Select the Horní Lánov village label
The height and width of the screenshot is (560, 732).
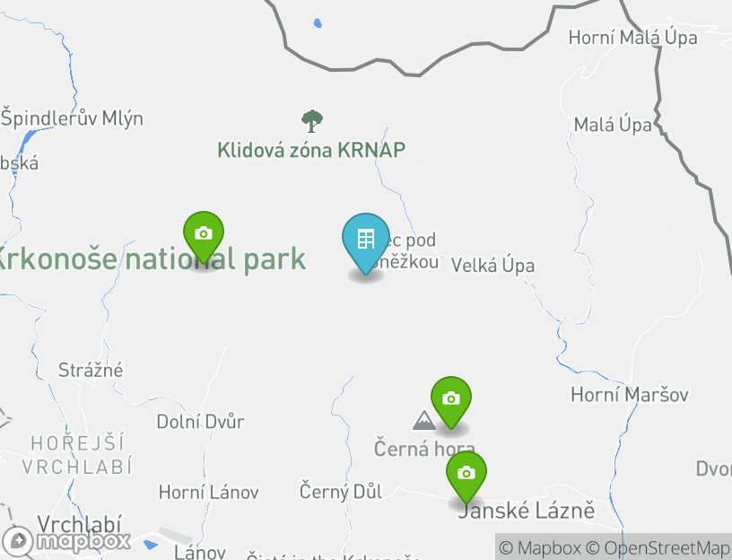click(208, 493)
